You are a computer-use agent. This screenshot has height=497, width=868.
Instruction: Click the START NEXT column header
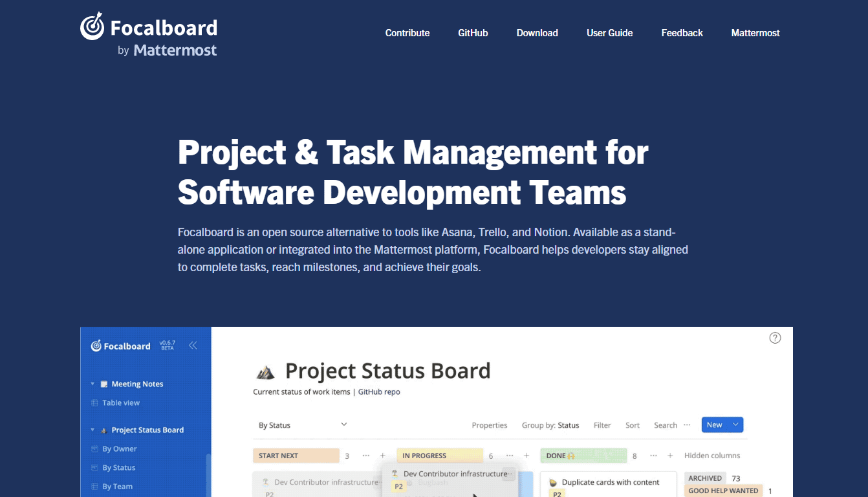tap(296, 456)
